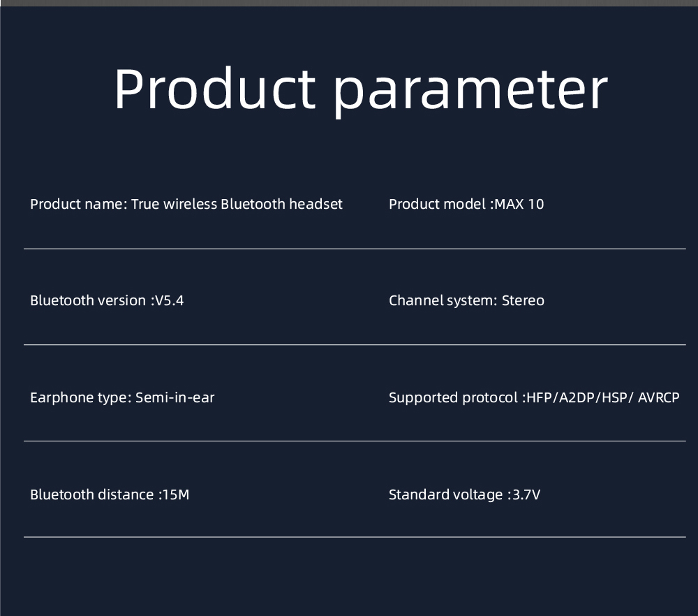The width and height of the screenshot is (698, 616).
Task: Click the MAX 10 model value
Action: [519, 204]
